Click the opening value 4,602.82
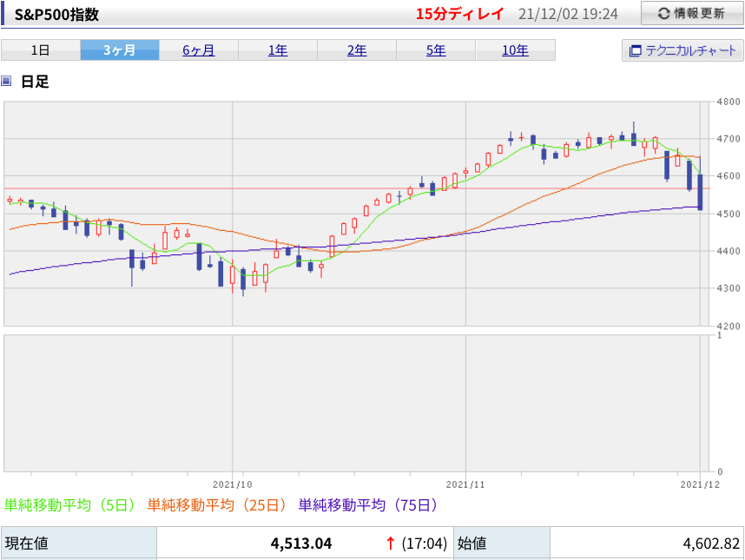The width and height of the screenshot is (745, 560). click(711, 543)
